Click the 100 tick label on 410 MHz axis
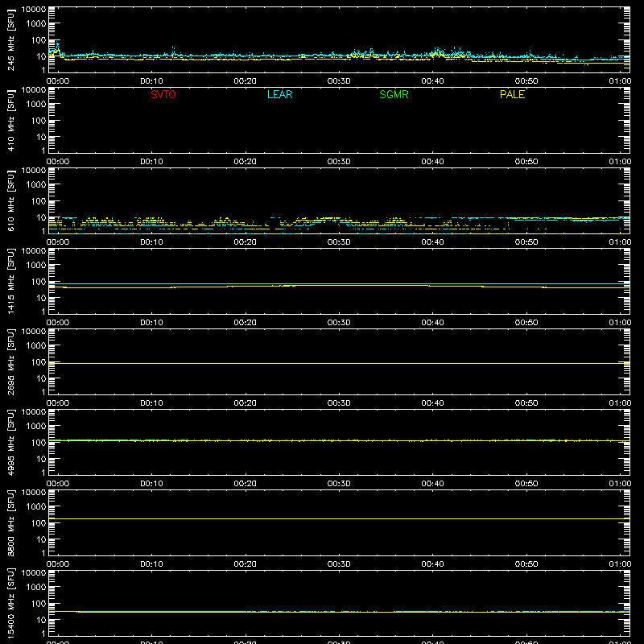Viewport: 644px width, 644px height. [x=38, y=121]
